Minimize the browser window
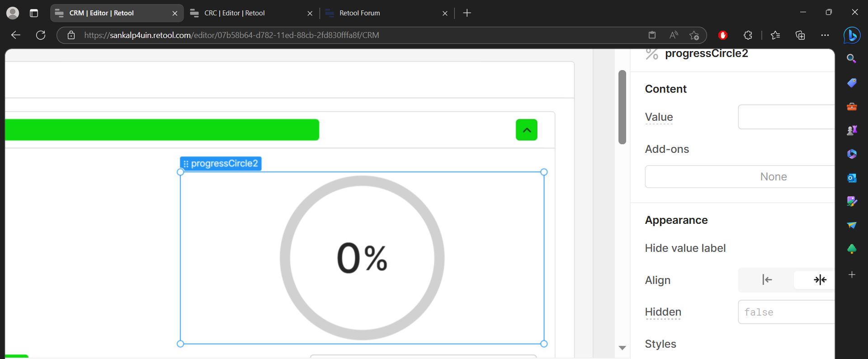868x359 pixels. [803, 12]
